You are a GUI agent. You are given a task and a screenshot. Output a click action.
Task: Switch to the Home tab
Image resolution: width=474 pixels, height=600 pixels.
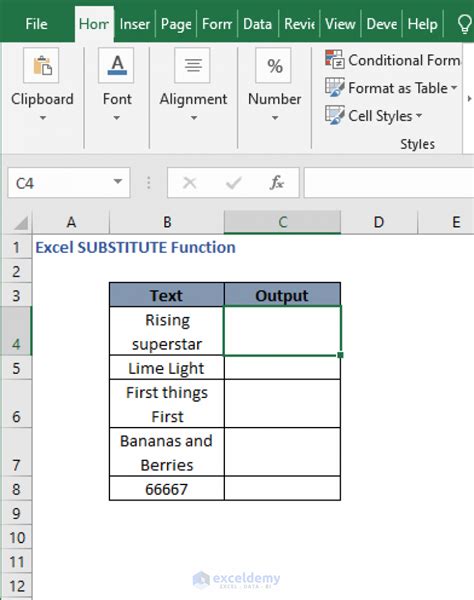[94, 24]
